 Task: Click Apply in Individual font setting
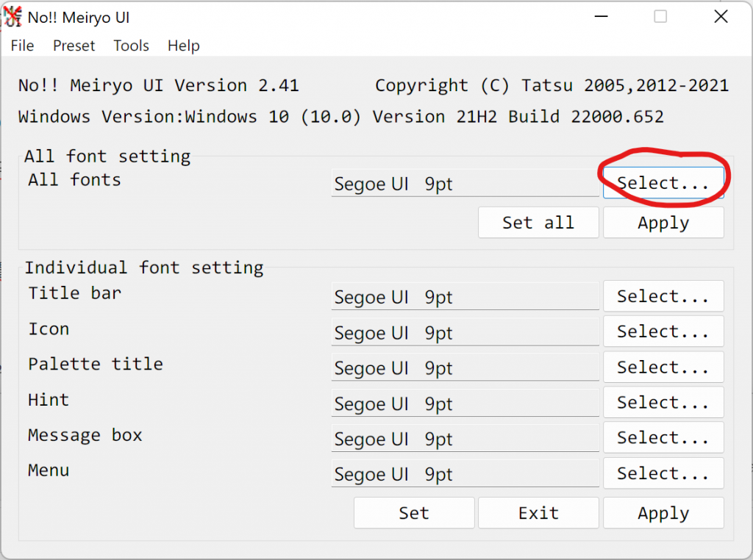coord(663,513)
